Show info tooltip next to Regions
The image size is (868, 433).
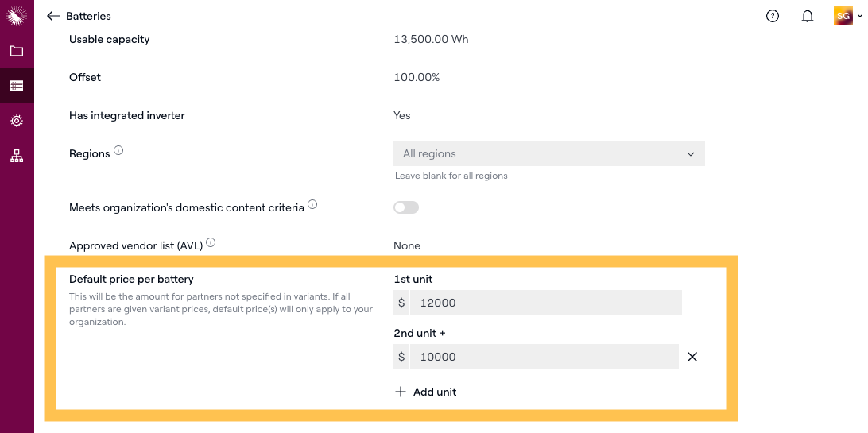(x=118, y=150)
